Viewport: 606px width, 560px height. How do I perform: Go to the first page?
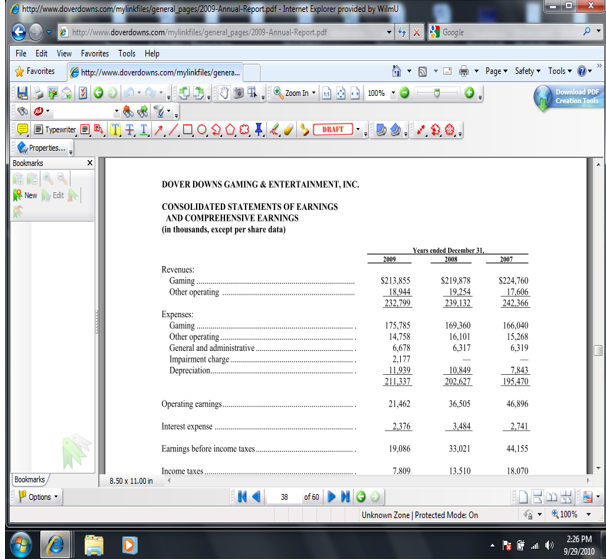click(x=240, y=497)
